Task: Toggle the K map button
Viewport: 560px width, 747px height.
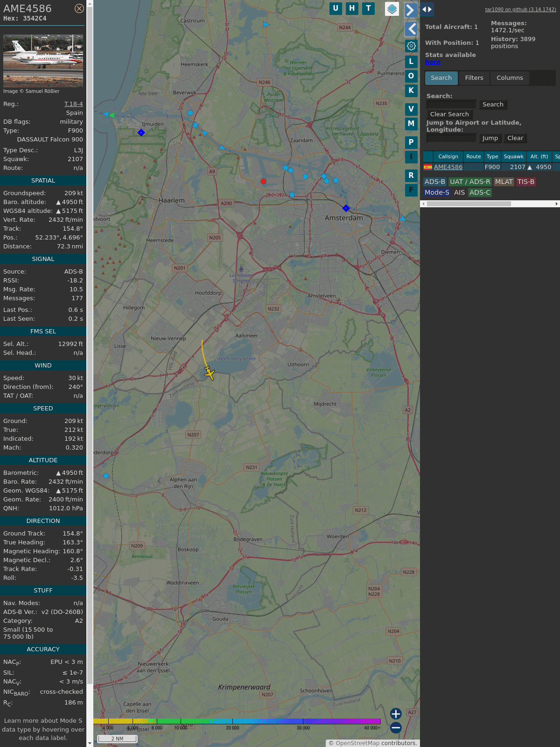Action: point(411,90)
